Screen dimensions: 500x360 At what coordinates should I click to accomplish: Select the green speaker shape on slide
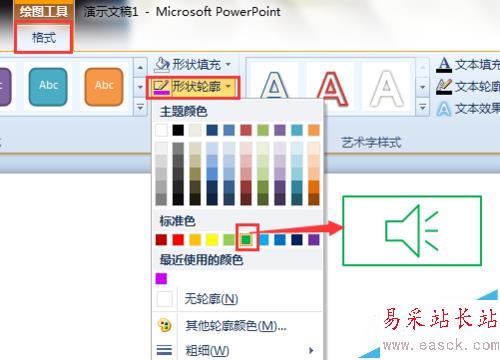[412, 231]
